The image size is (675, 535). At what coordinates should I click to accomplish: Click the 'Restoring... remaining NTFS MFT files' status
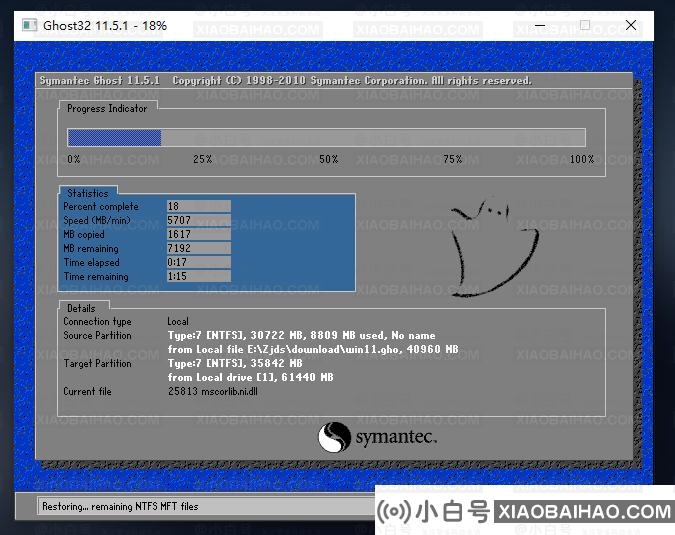[120, 507]
